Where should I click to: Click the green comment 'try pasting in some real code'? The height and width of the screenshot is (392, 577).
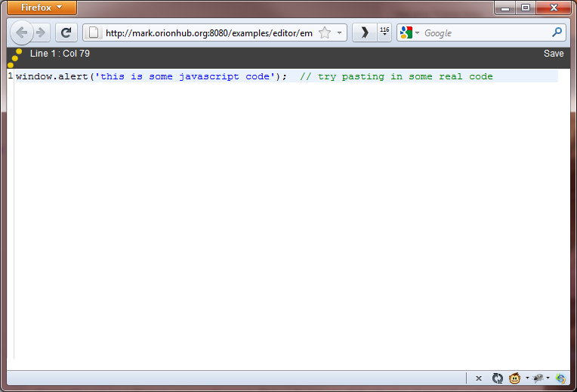tap(405, 76)
